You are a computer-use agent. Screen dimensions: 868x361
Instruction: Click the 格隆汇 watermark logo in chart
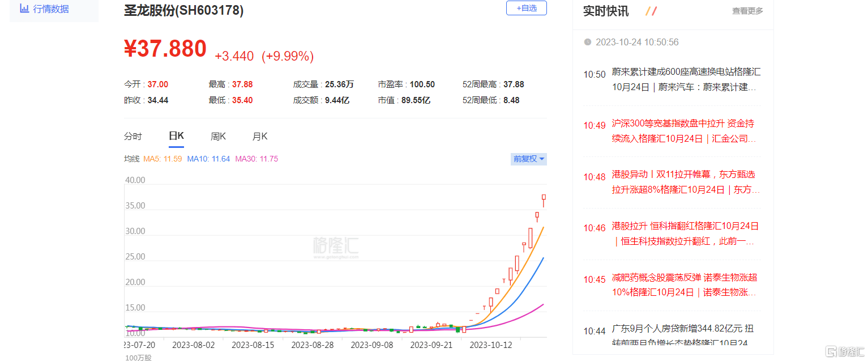click(335, 247)
